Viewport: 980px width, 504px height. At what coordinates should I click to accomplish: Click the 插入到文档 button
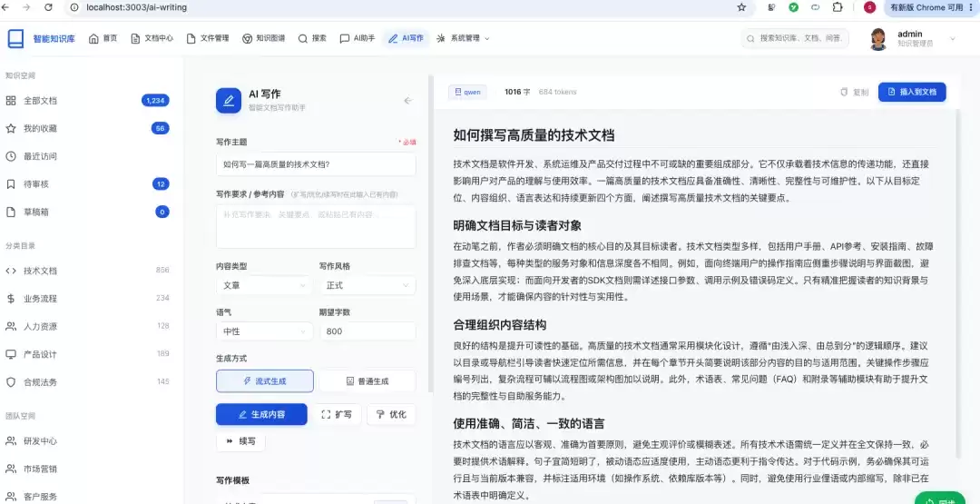pyautogui.click(x=912, y=92)
